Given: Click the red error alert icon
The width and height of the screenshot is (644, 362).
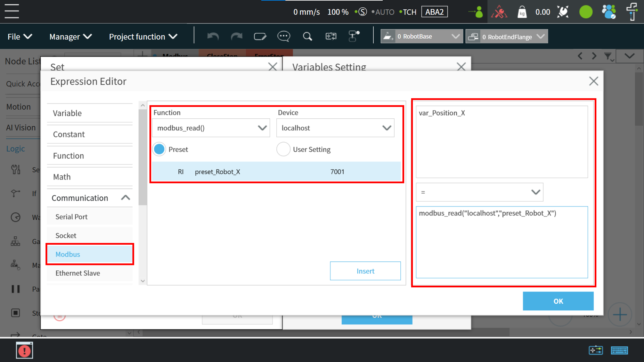Looking at the screenshot, I should tap(24, 350).
